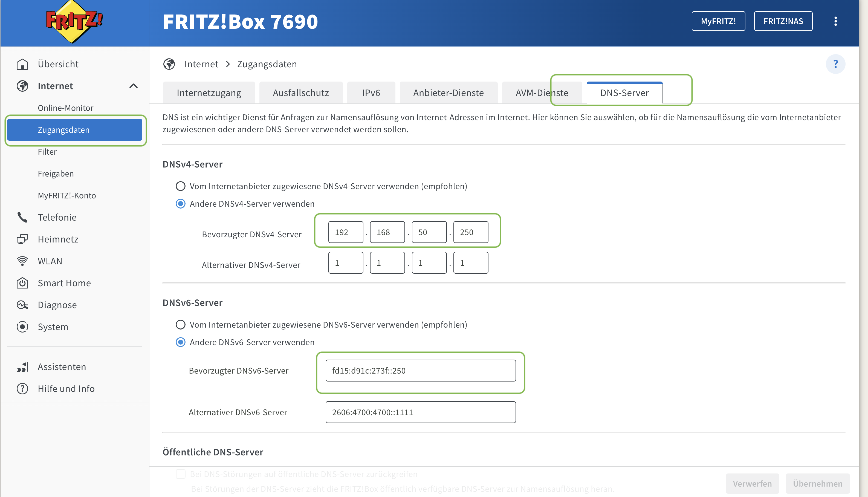Screen dimensions: 868x497
Task: Click the FRITZ!NAS button
Action: pos(783,21)
